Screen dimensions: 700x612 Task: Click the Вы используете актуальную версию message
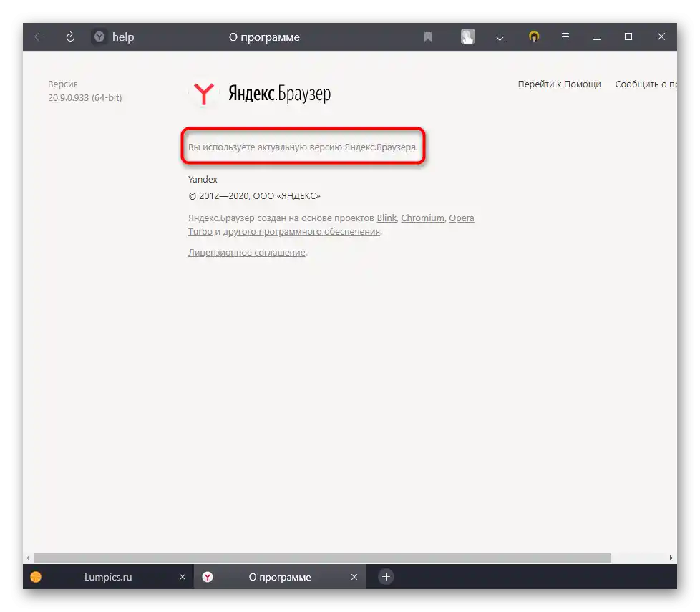coord(303,147)
